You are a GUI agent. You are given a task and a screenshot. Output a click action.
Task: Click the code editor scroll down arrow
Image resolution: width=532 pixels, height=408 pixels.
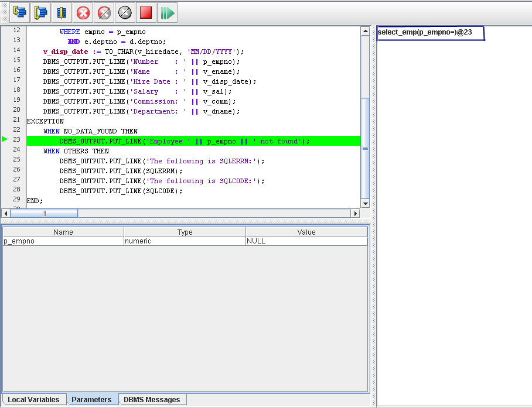click(x=366, y=204)
